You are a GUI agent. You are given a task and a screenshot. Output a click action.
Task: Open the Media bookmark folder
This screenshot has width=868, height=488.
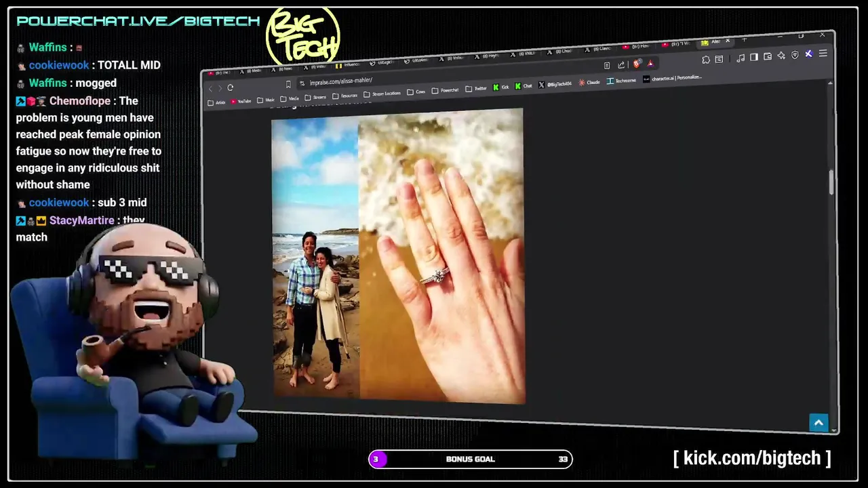290,99
